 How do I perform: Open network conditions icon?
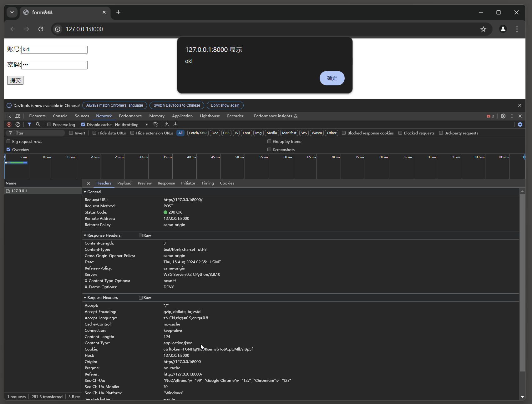tap(155, 124)
